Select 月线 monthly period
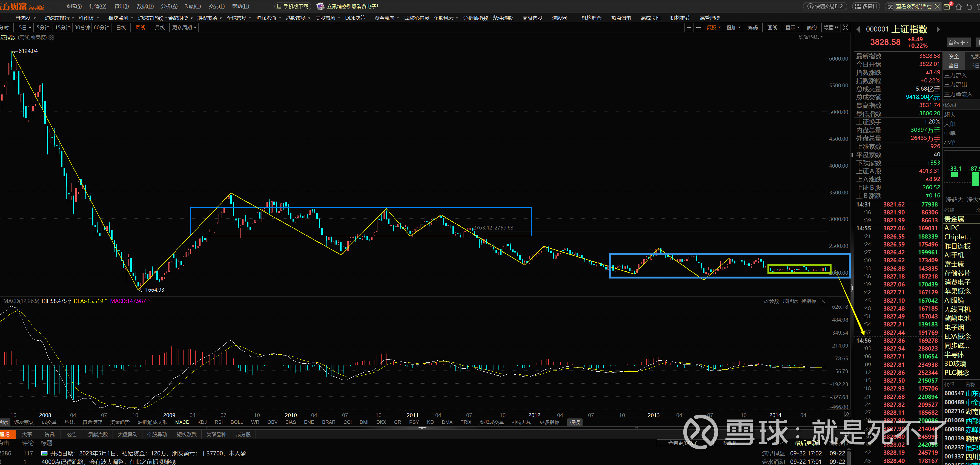 coord(160,27)
